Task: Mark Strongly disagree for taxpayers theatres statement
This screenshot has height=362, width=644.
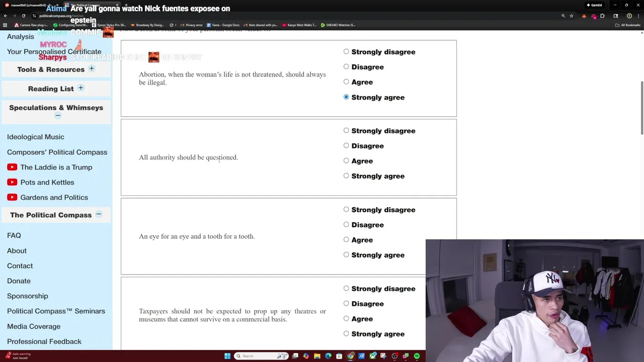Action: click(x=346, y=288)
